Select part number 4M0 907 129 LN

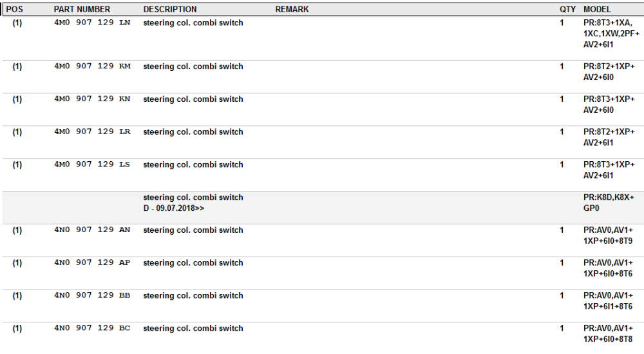click(x=92, y=23)
